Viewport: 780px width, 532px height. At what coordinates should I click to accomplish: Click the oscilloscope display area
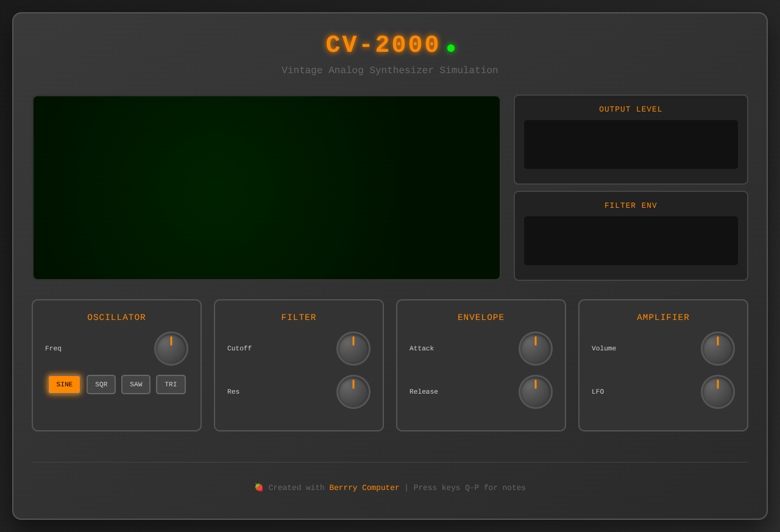coord(266,187)
